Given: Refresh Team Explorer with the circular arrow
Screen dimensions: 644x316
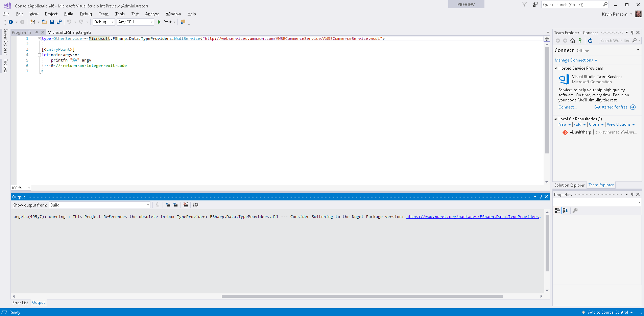Looking at the screenshot, I should (x=590, y=41).
